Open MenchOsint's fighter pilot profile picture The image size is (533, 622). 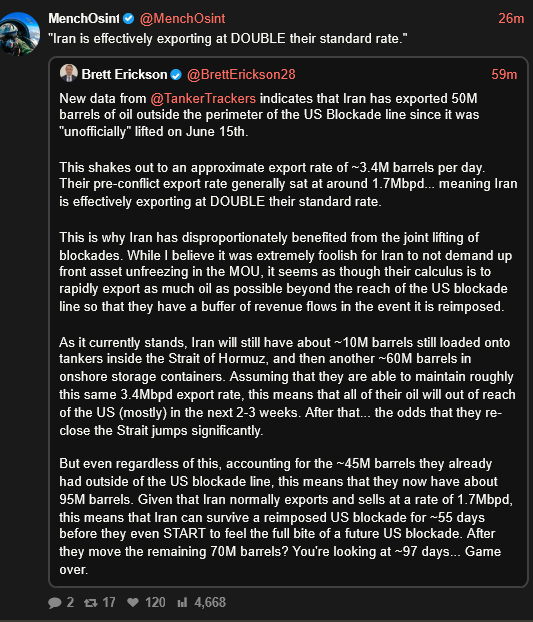point(19,34)
